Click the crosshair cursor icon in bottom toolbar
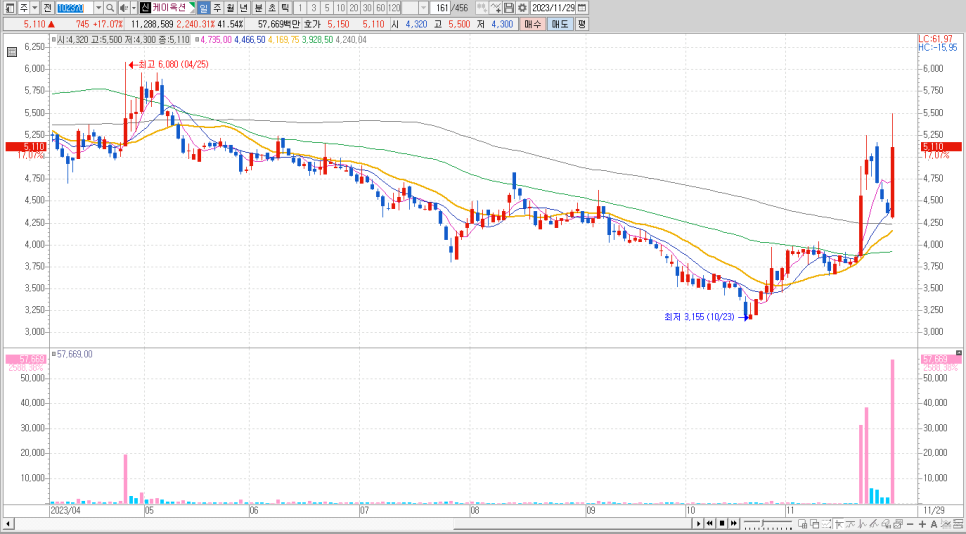 pyautogui.click(x=838, y=524)
